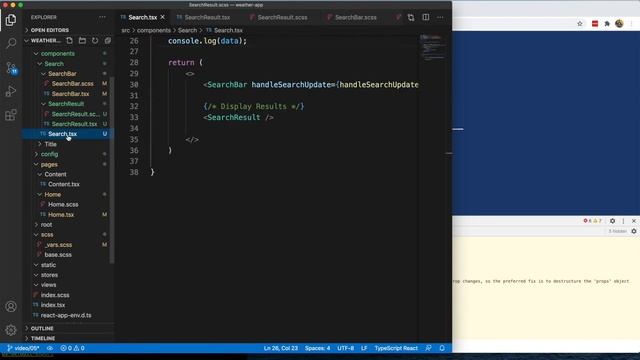Image resolution: width=640 pixels, height=360 pixels.
Task: Click breadcrumb segment components
Action: [x=154, y=30]
